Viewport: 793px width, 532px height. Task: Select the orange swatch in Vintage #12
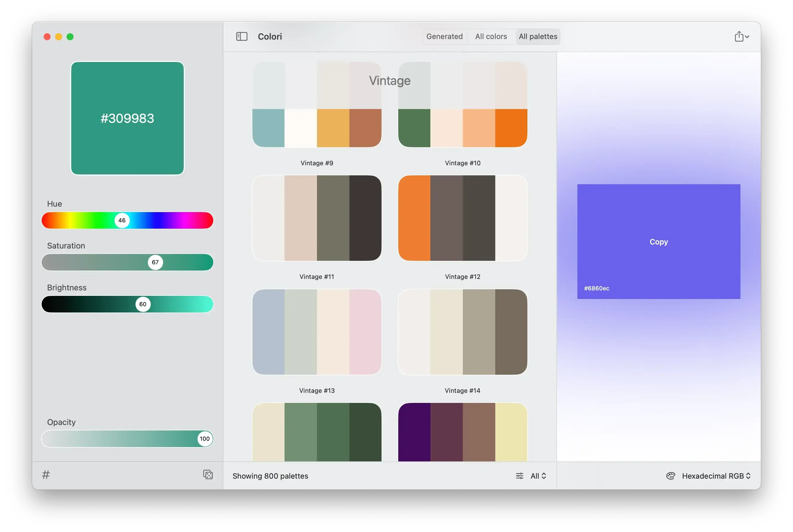click(x=414, y=218)
